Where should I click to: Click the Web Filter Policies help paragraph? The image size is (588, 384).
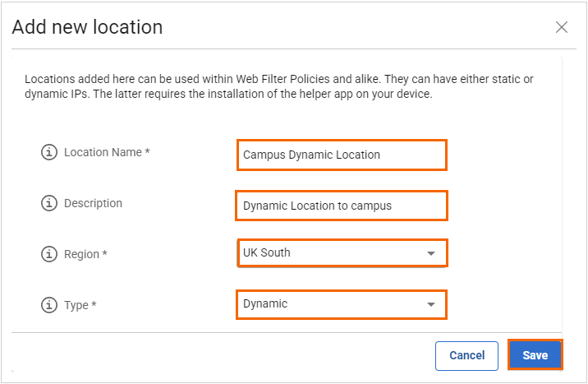point(279,86)
